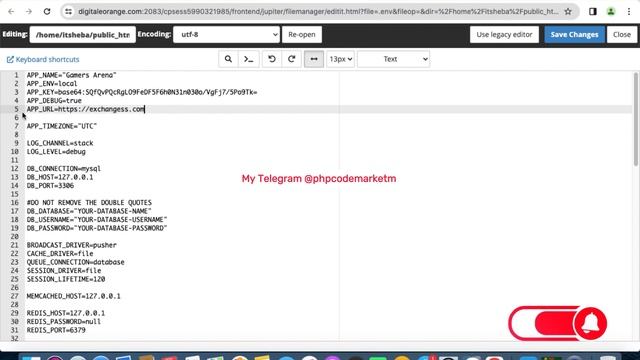The height and width of the screenshot is (360, 640).
Task: Open the Text syntax mode dropdown
Action: coord(393,59)
